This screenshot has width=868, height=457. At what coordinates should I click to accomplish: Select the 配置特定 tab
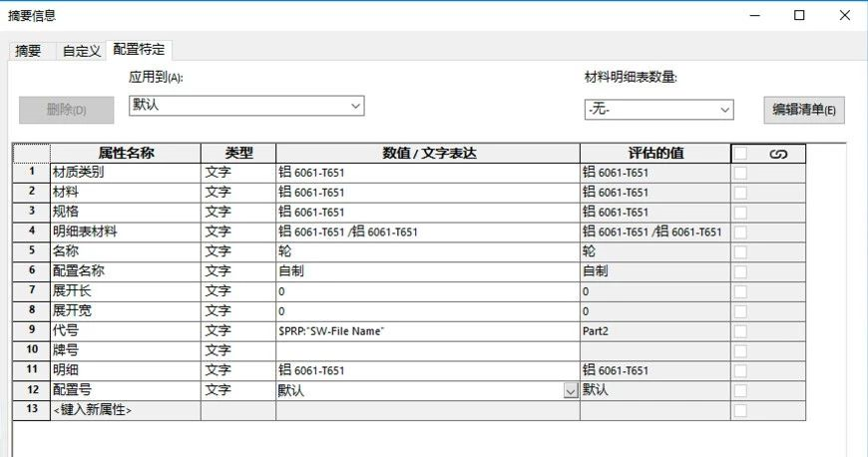(x=139, y=49)
